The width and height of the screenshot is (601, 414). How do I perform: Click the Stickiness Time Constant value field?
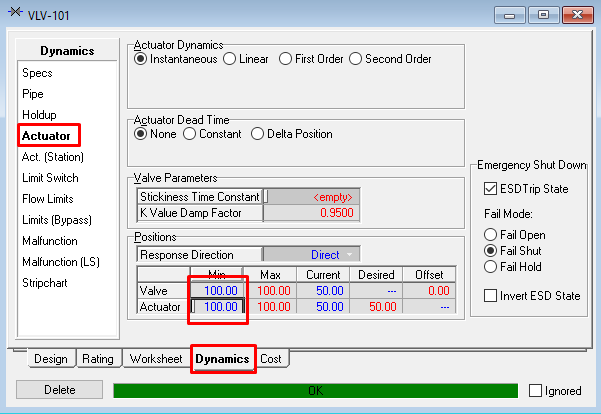(312, 197)
